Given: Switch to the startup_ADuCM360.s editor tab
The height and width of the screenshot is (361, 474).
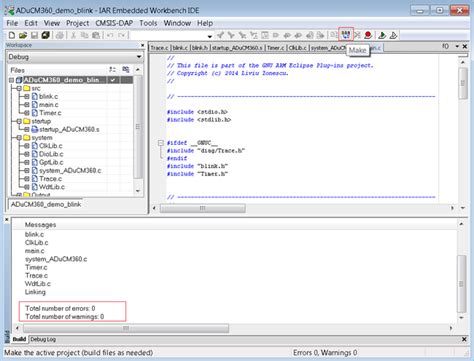Looking at the screenshot, I should (237, 48).
